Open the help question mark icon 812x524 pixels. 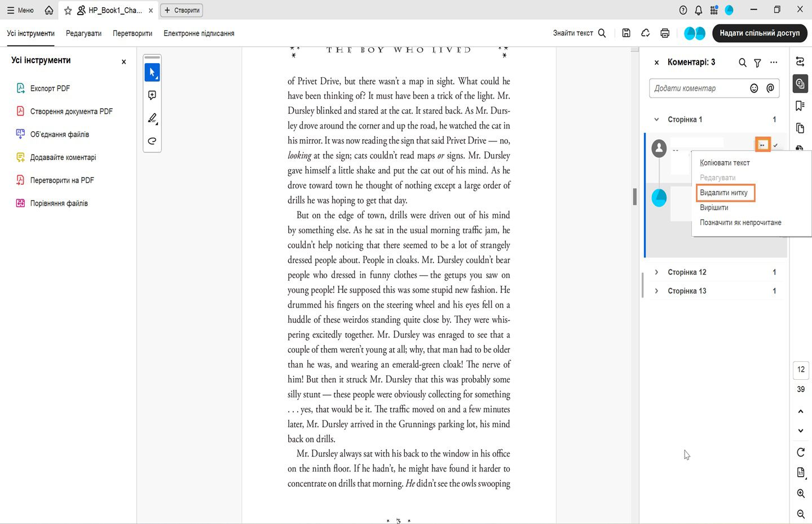pos(683,10)
